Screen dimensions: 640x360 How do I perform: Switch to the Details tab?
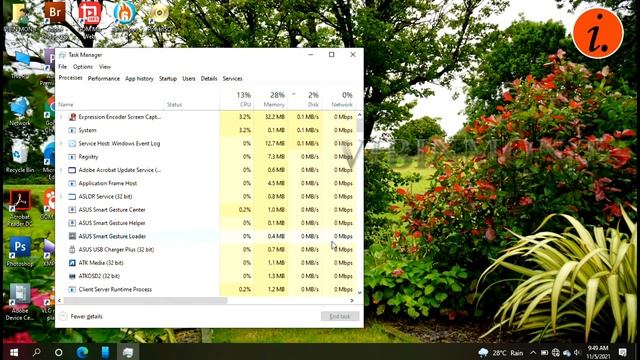(x=209, y=78)
